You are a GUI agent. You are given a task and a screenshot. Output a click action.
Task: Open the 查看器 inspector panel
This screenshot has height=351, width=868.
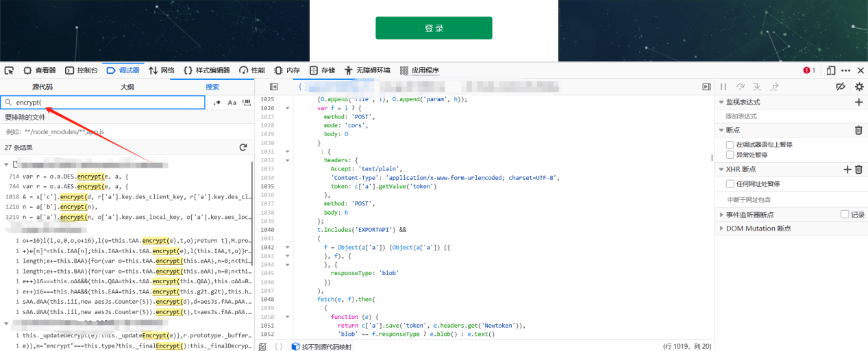(40, 70)
